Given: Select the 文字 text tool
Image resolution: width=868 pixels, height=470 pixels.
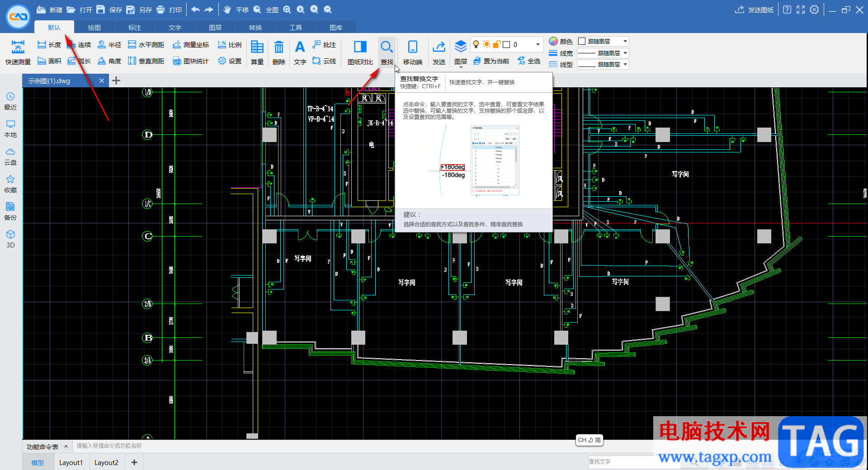Looking at the screenshot, I should coord(300,52).
